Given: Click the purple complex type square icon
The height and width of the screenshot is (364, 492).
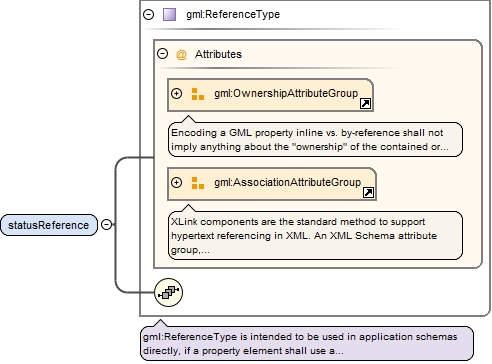Looking at the screenshot, I should pyautogui.click(x=169, y=15).
